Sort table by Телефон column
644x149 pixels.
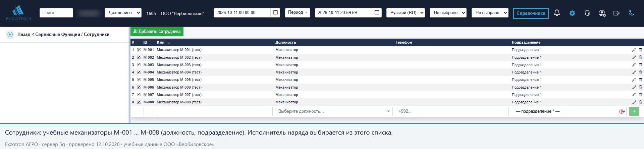(x=404, y=43)
